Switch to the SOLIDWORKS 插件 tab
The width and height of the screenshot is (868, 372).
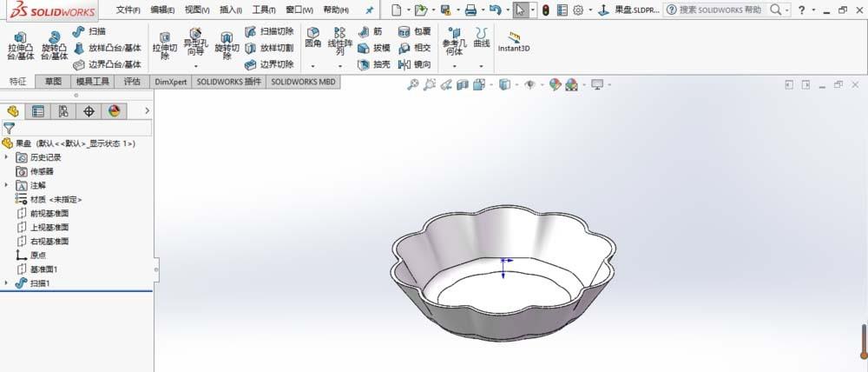228,82
